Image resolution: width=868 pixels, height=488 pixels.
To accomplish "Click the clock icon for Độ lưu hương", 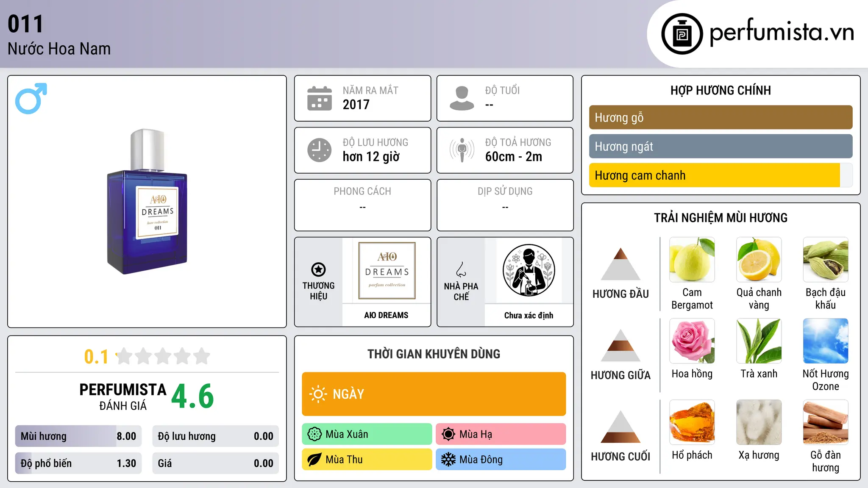I will click(x=320, y=150).
